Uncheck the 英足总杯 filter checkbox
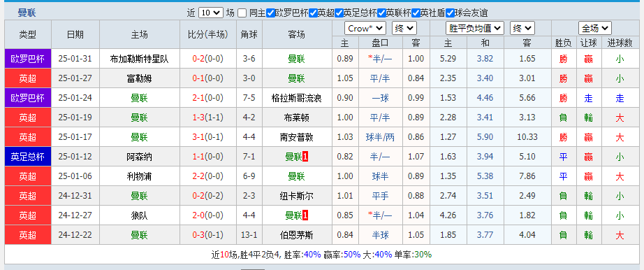The width and height of the screenshot is (644, 270). coord(339,13)
